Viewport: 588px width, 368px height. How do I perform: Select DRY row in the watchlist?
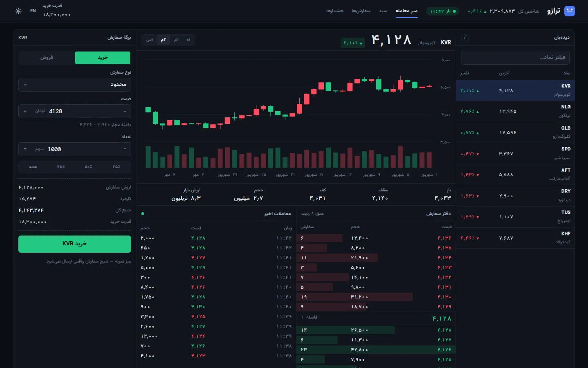point(515,196)
